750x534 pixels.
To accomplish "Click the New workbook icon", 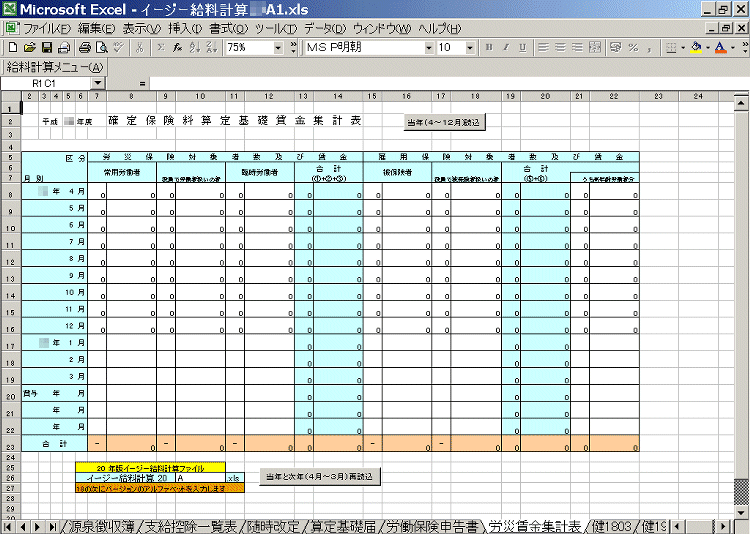I will tap(12, 47).
